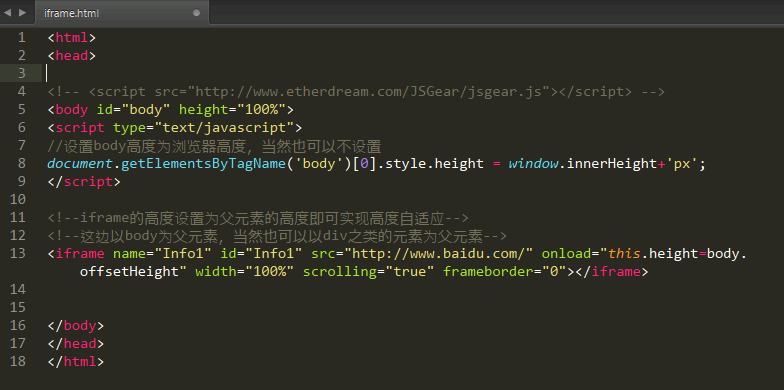Click the opening <html> tag
Screen dimensions: 784x390
coord(72,38)
